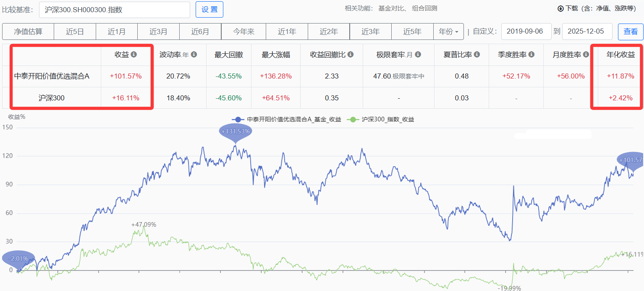Open the 组合回测 link
Screen dimensions: 644x291
(424, 8)
